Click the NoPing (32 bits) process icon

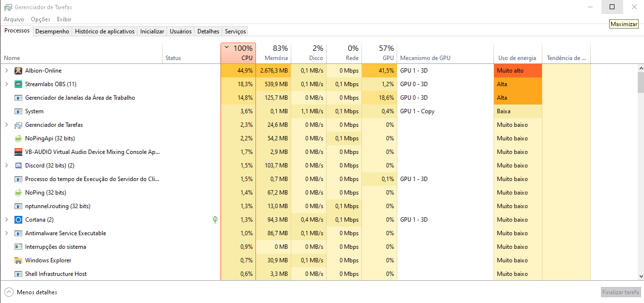(x=18, y=193)
